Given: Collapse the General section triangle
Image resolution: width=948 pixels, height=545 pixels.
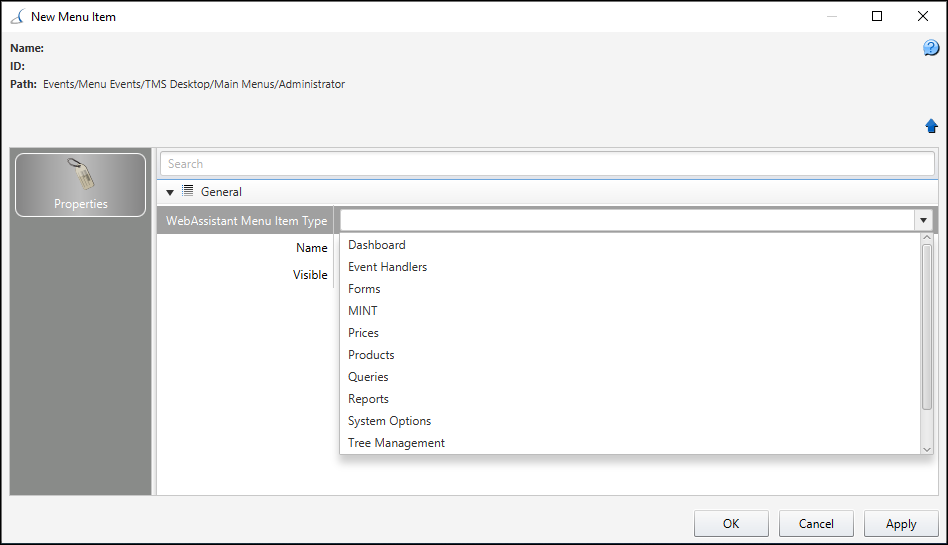Looking at the screenshot, I should (x=170, y=192).
